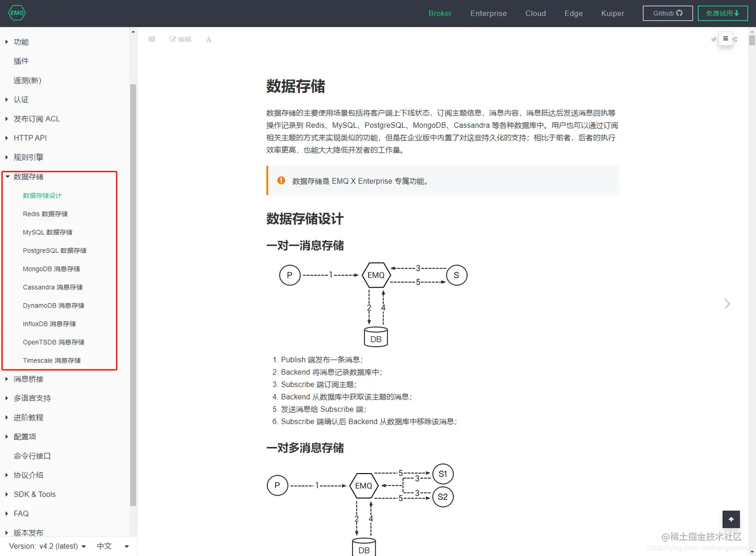Viewport: 756px width, 556px height.
Task: Open the table of contents list icon
Action: tap(151, 39)
